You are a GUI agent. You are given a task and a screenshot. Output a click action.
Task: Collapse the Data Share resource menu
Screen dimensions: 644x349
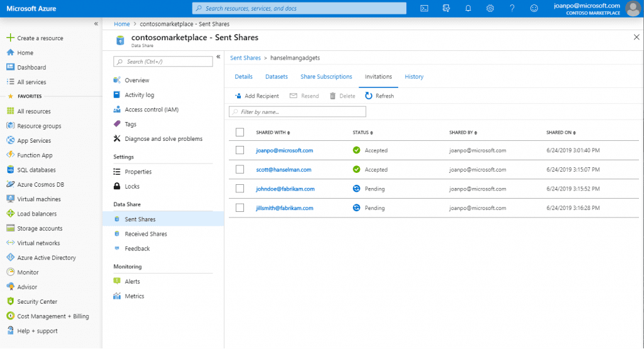(218, 57)
